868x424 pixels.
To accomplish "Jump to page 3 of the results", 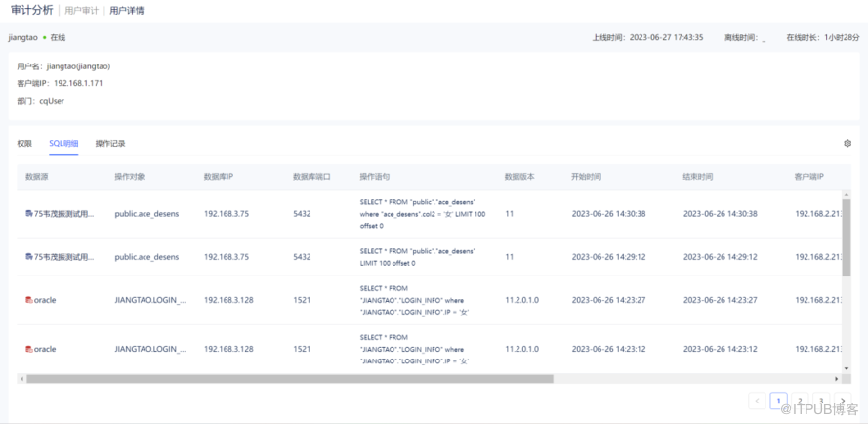I will 820,401.
